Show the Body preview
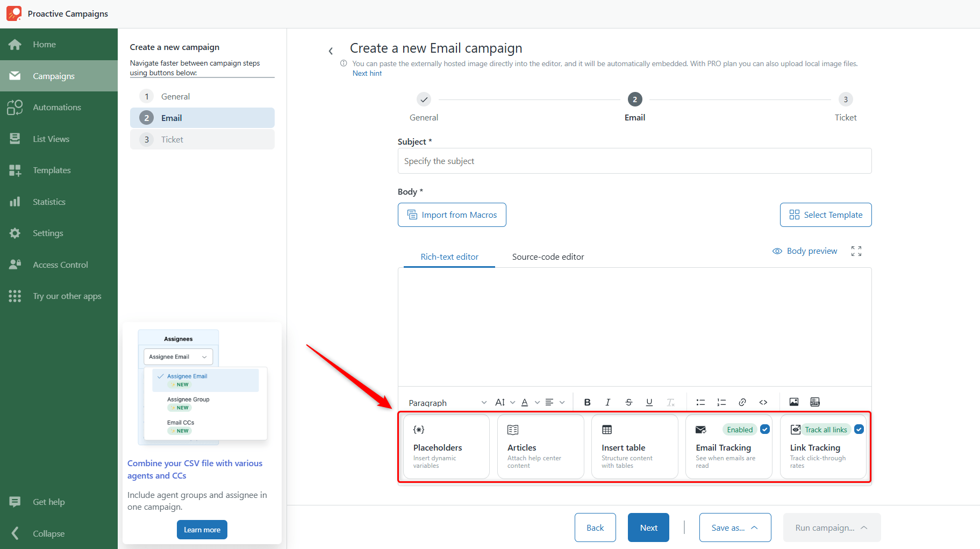Image resolution: width=980 pixels, height=549 pixels. [x=805, y=251]
